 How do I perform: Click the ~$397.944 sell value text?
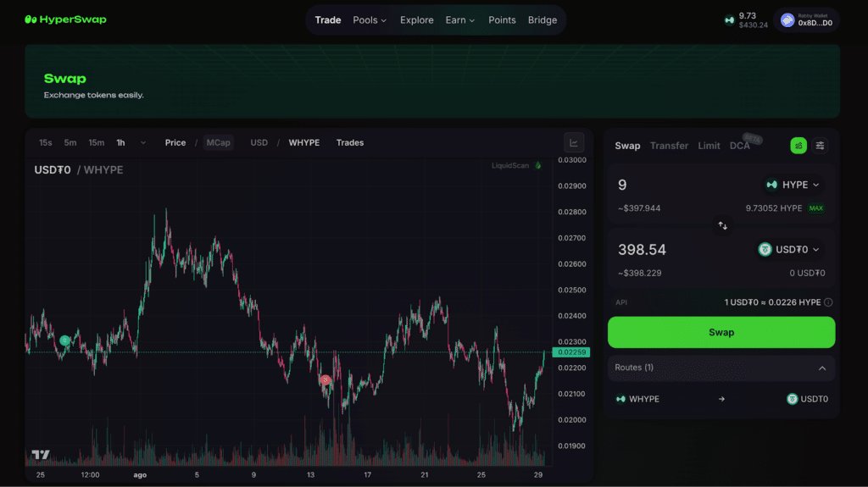[x=639, y=208]
